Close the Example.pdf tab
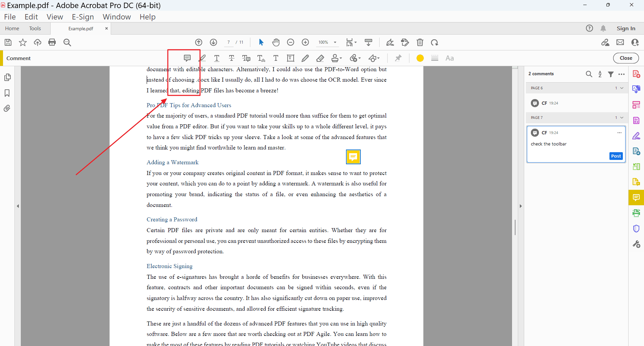This screenshot has width=644, height=346. (x=106, y=29)
